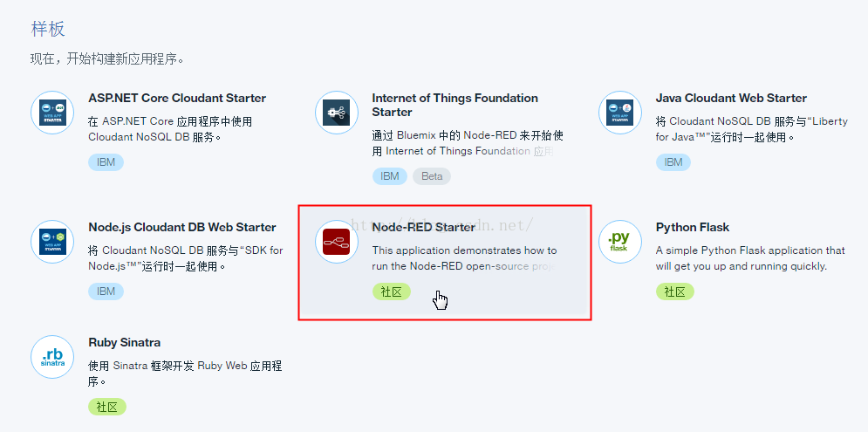Open ASP.NET Core Cloudant Starter title
The image size is (868, 432).
tap(177, 98)
